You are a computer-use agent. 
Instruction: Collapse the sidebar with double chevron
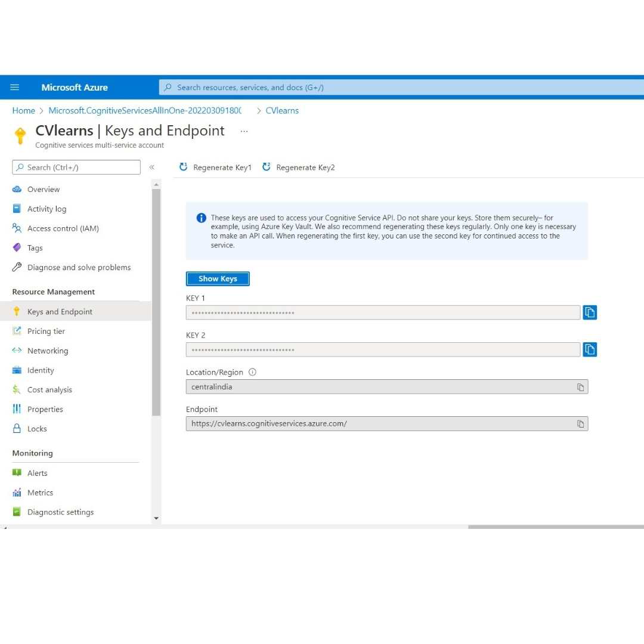pyautogui.click(x=151, y=167)
